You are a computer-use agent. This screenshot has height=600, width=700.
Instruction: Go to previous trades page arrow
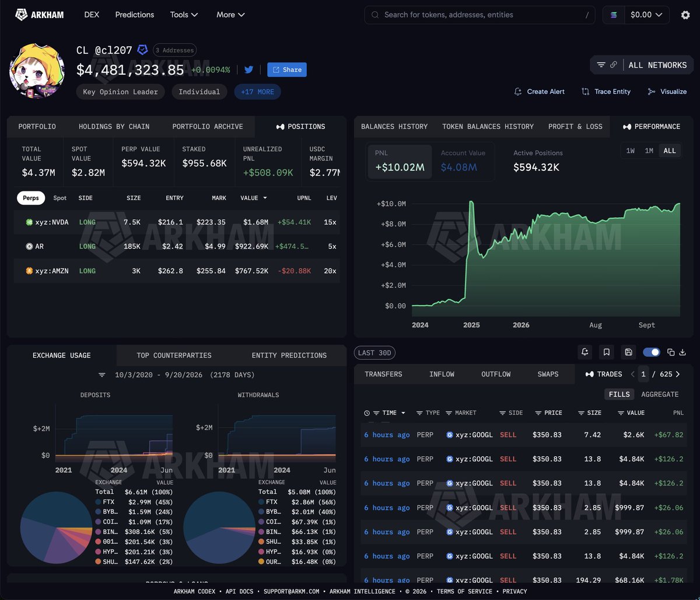(x=633, y=374)
